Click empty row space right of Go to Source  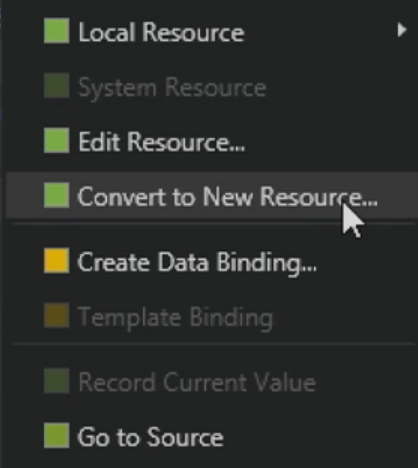[x=318, y=436]
